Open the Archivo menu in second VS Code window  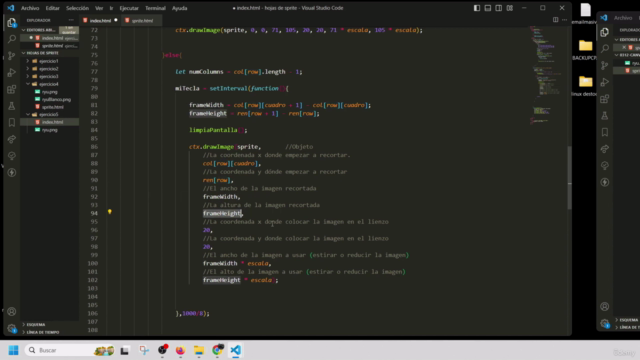click(x=623, y=18)
